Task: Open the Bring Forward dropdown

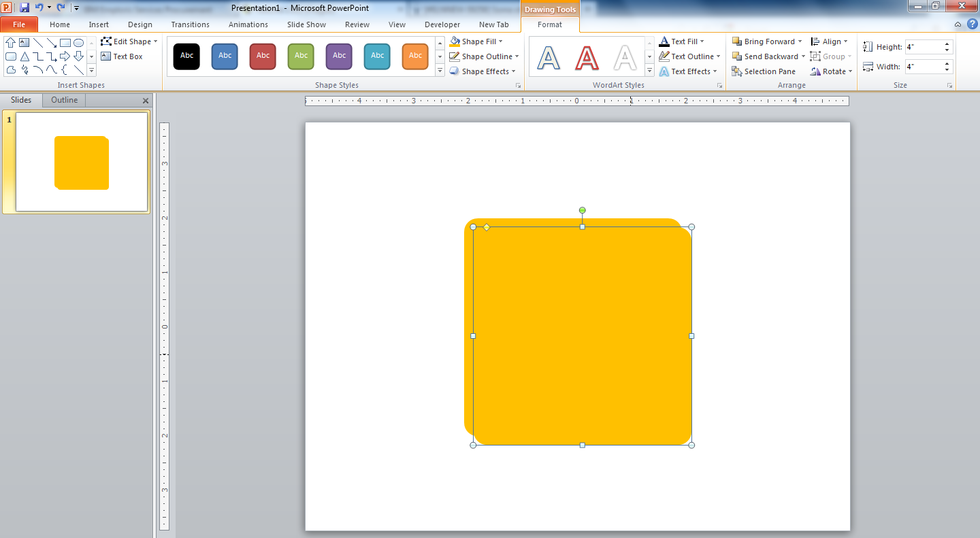Action: coord(768,41)
